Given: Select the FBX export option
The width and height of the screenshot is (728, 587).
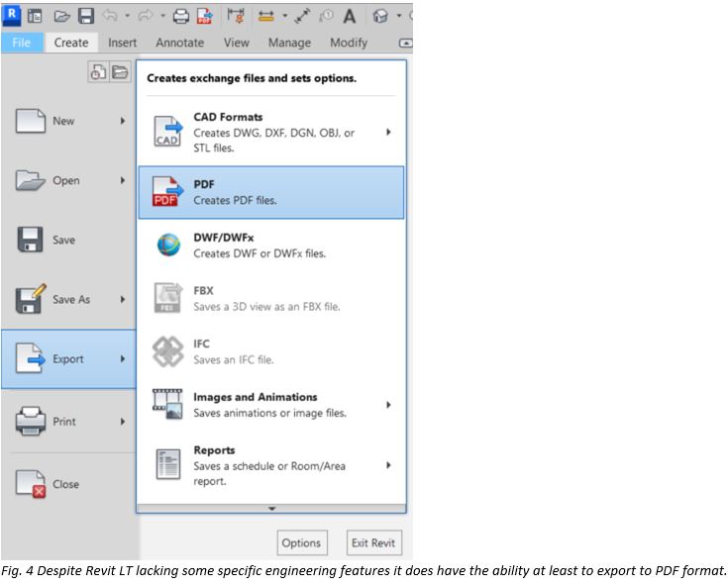Looking at the screenshot, I should [271, 298].
